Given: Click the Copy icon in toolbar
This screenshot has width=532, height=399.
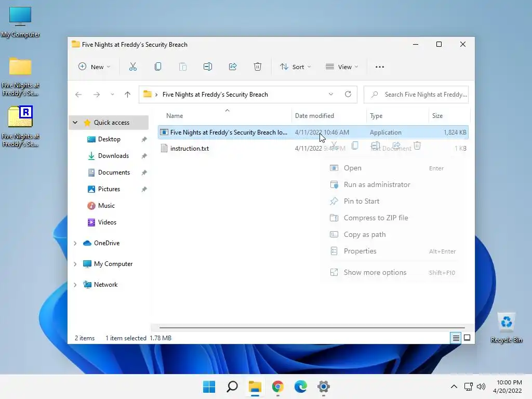Looking at the screenshot, I should (x=158, y=67).
